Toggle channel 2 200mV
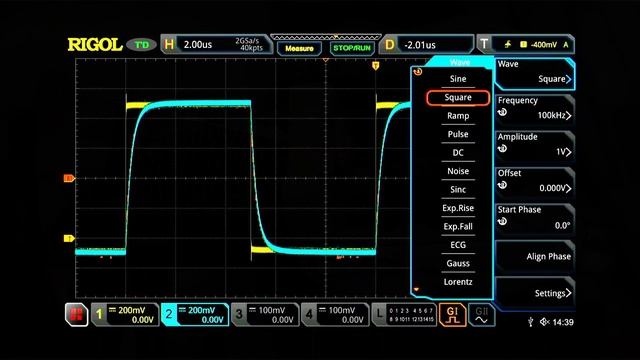This screenshot has height=360, width=640. (x=195, y=315)
